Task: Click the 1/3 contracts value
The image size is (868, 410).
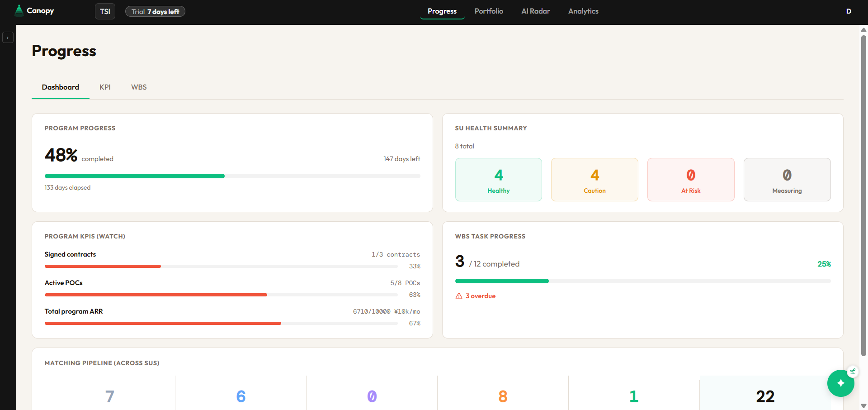Action: pyautogui.click(x=396, y=254)
